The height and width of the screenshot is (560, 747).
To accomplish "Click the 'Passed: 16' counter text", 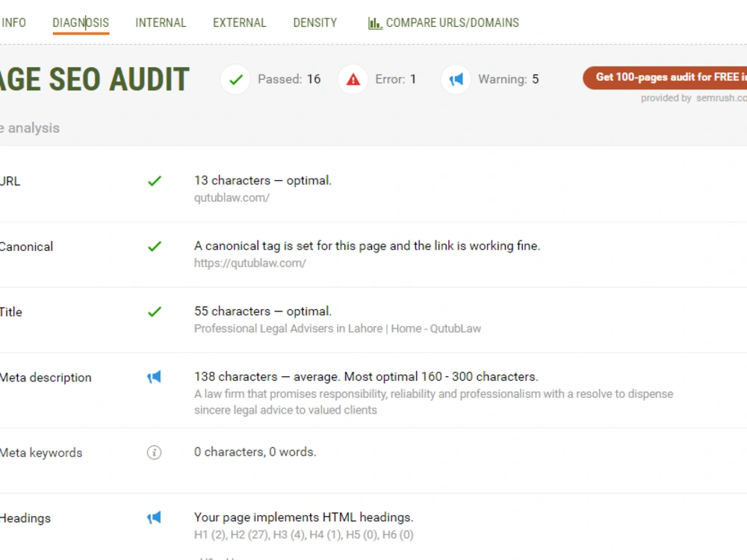I will 289,79.
